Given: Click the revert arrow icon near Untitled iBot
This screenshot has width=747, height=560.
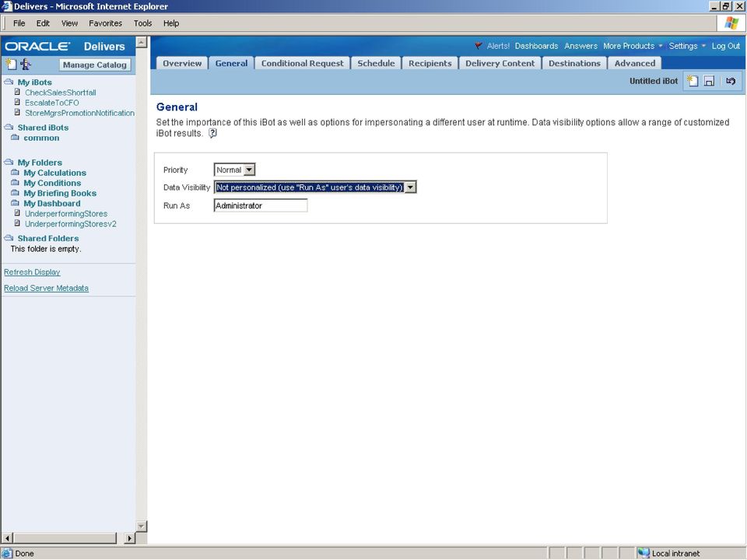Looking at the screenshot, I should 731,81.
